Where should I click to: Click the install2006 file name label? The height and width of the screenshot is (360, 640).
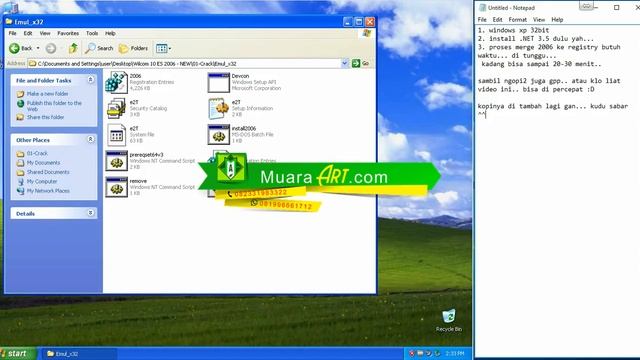(x=244, y=128)
